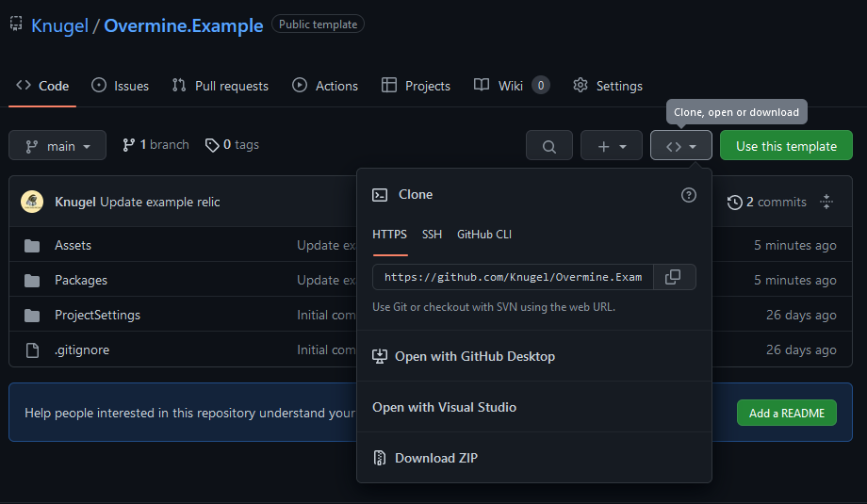The width and height of the screenshot is (867, 504).
Task: Click the terminal icon beside Clone
Action: (x=380, y=195)
